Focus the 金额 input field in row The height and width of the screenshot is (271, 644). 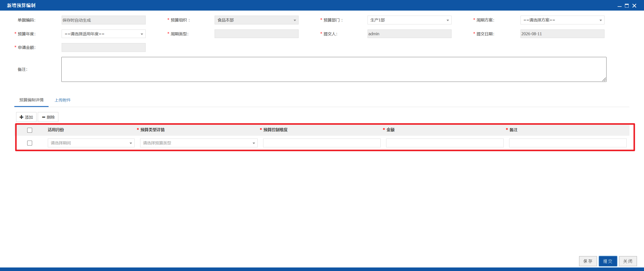[445, 143]
